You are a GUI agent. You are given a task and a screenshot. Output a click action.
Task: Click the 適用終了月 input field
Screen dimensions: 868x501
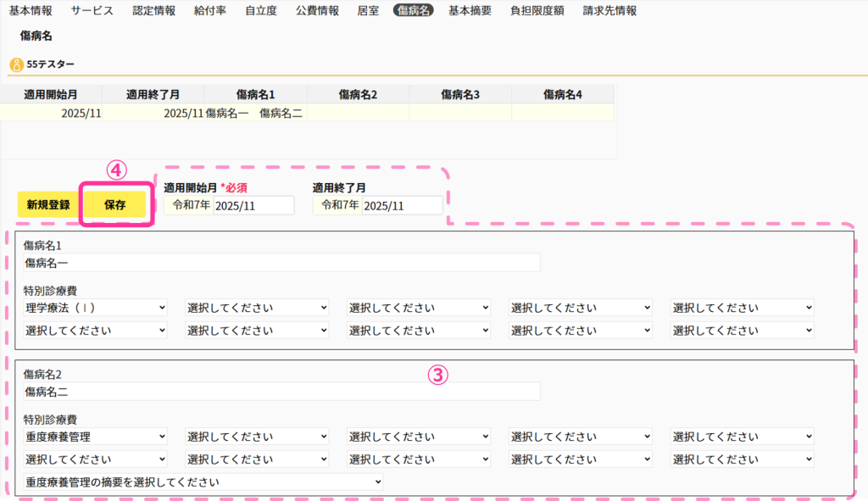(x=401, y=205)
